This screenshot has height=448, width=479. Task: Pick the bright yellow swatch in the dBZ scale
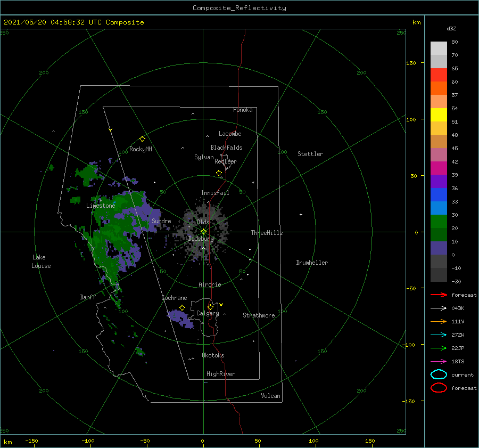coord(439,115)
